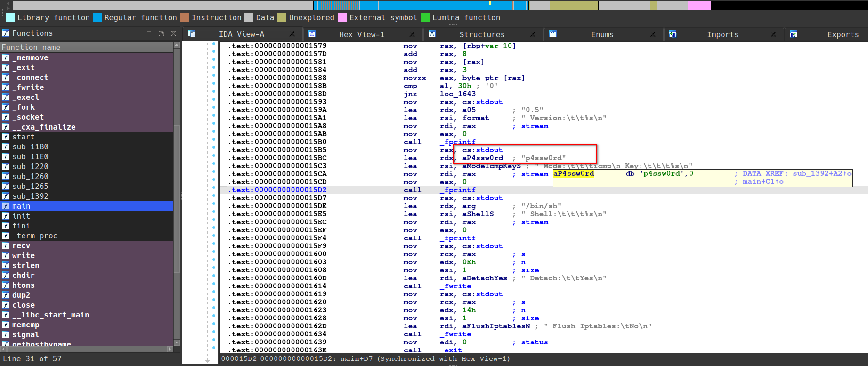Click the Exports tab icon
The height and width of the screenshot is (366, 868).
[x=794, y=34]
